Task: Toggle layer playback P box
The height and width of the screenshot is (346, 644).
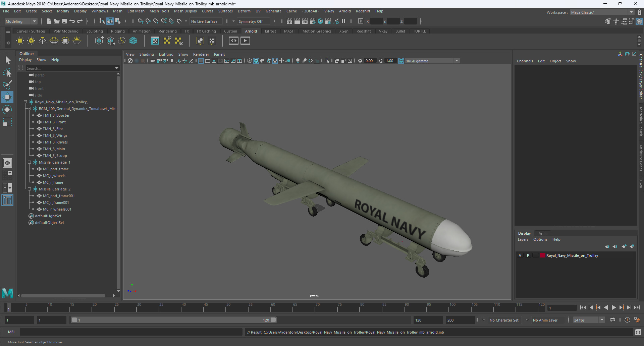Action: (x=528, y=255)
